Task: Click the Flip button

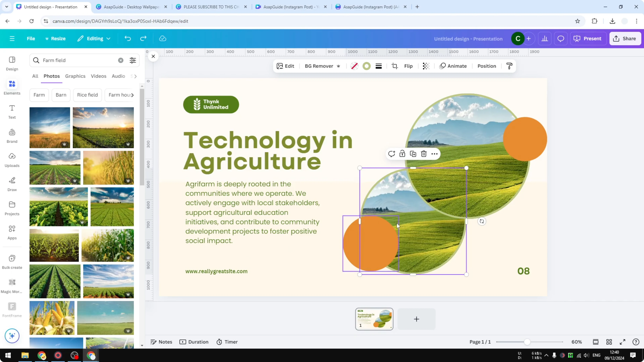Action: (408, 66)
